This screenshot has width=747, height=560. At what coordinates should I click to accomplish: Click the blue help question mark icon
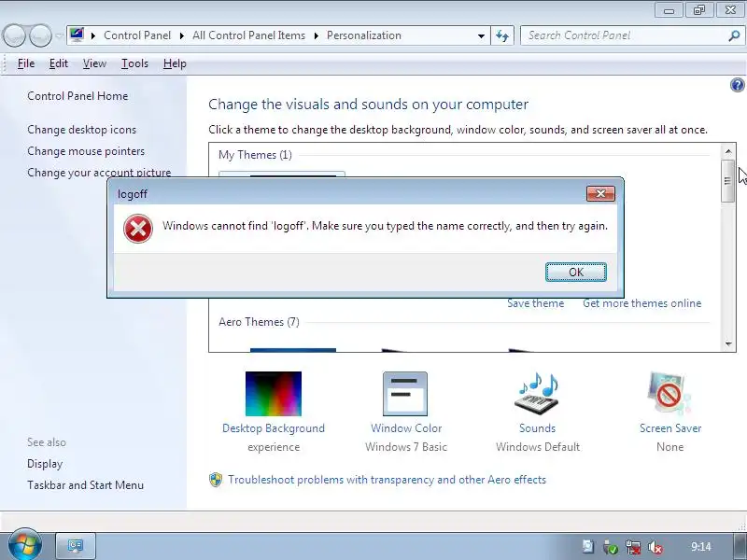click(x=737, y=85)
